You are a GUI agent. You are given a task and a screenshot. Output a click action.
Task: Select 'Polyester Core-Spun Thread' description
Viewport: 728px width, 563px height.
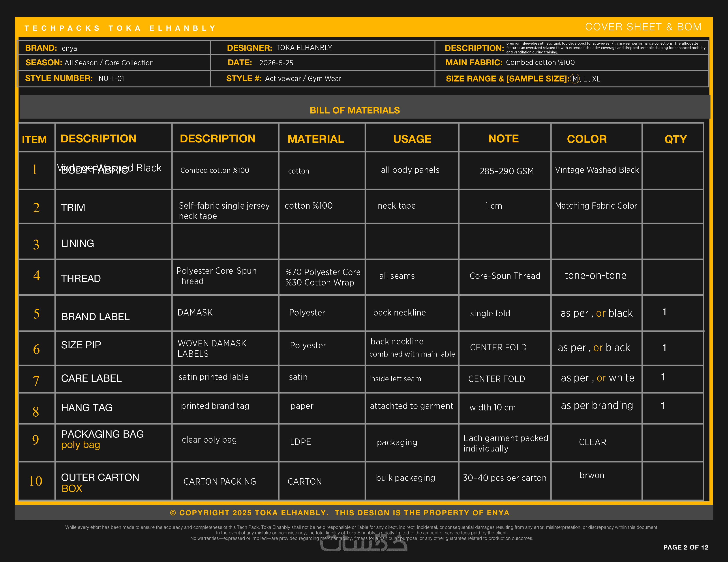click(x=216, y=276)
